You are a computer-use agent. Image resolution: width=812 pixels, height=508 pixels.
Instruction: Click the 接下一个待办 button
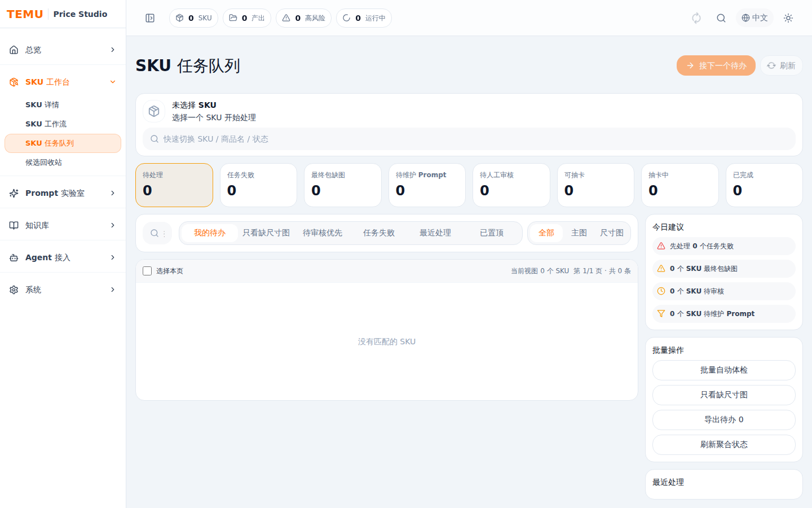pyautogui.click(x=716, y=65)
